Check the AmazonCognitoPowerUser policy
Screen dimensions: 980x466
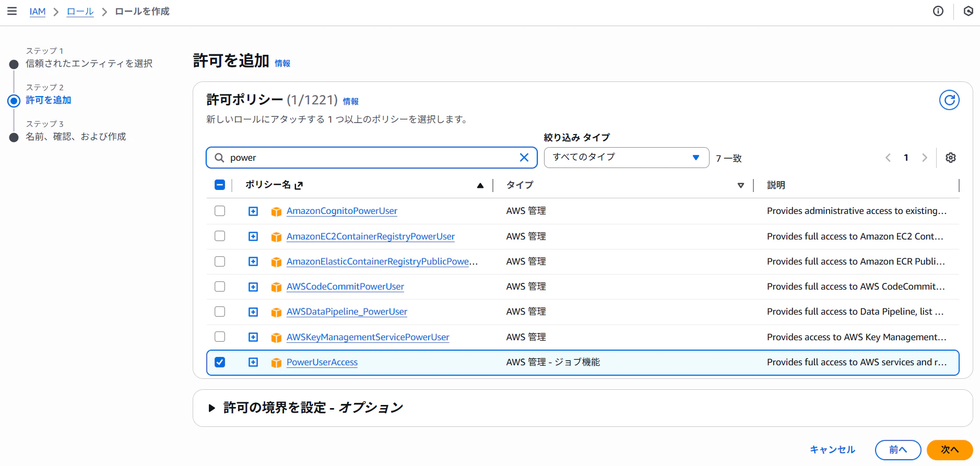220,211
